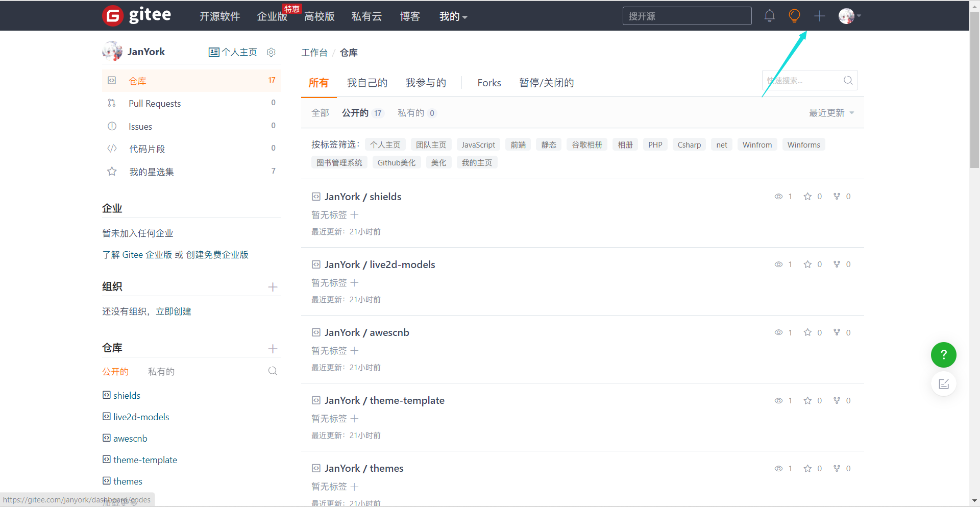Image resolution: width=980 pixels, height=507 pixels.
Task: Click the magnifier icon in quick search
Action: pyautogui.click(x=848, y=80)
